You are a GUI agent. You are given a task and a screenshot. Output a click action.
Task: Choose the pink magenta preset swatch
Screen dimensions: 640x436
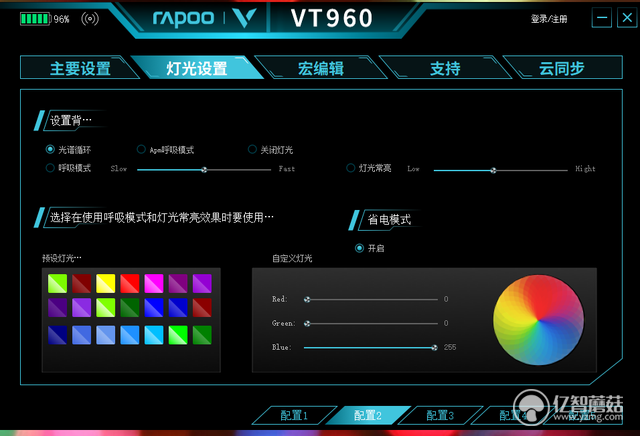point(154,283)
